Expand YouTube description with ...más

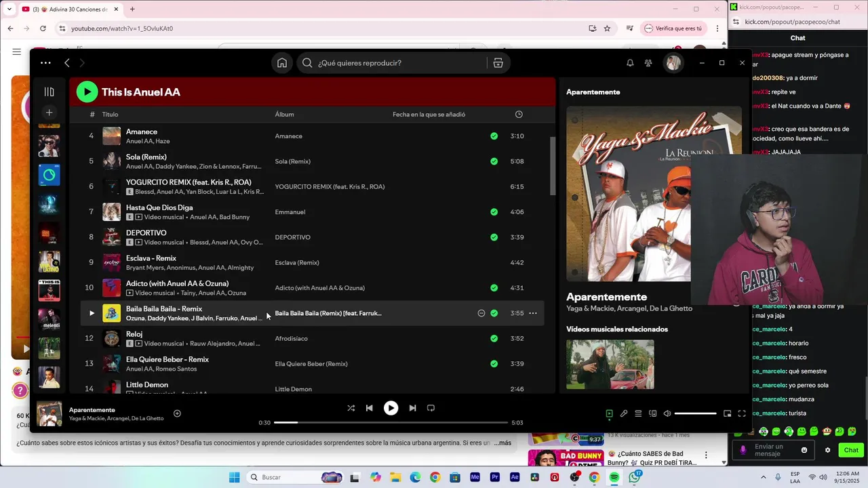pyautogui.click(x=502, y=443)
